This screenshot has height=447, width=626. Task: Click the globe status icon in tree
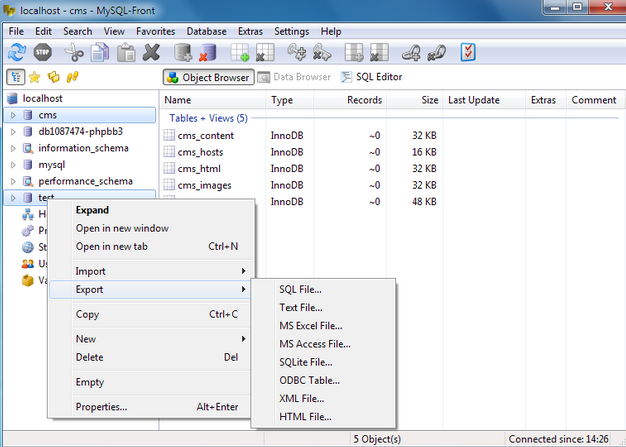tap(28, 247)
